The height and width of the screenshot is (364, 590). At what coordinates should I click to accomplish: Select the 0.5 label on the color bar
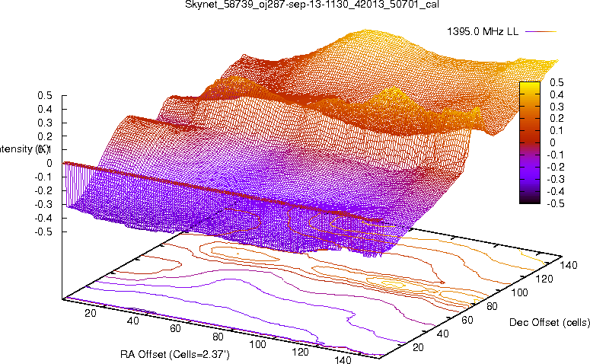coord(557,82)
